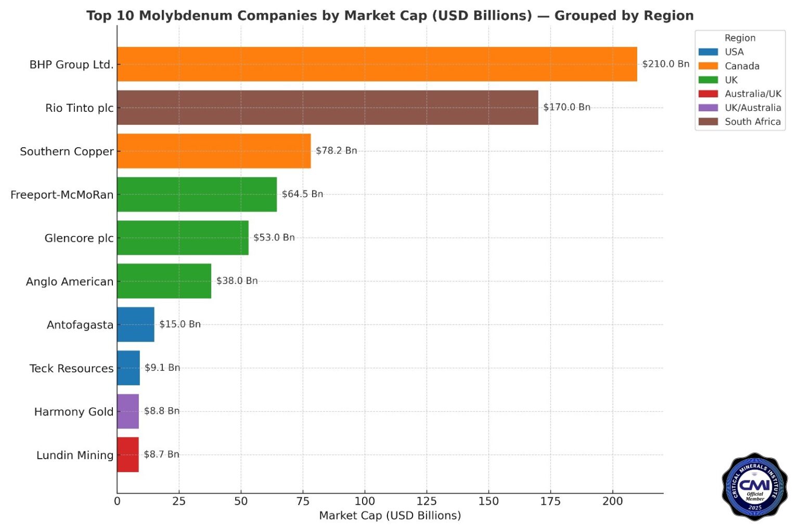Click the Canada legend label
Screen dimensions: 799x532
tap(742, 66)
